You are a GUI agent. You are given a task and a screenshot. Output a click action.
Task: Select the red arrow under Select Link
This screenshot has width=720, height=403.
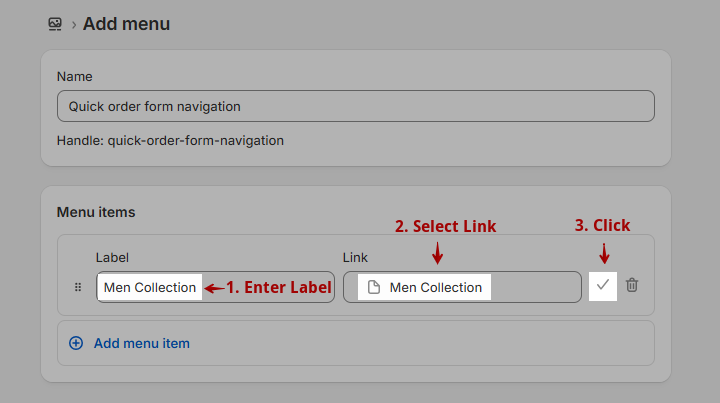point(438,253)
